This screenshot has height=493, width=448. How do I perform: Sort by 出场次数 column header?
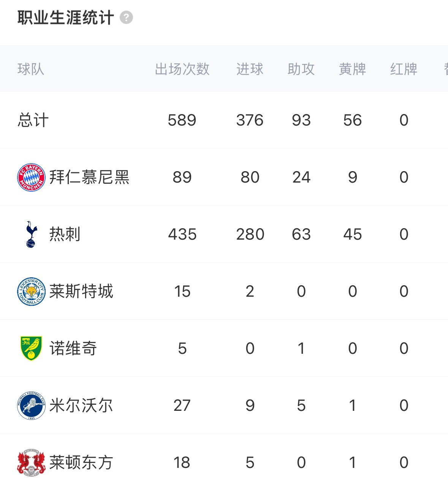coord(182,69)
